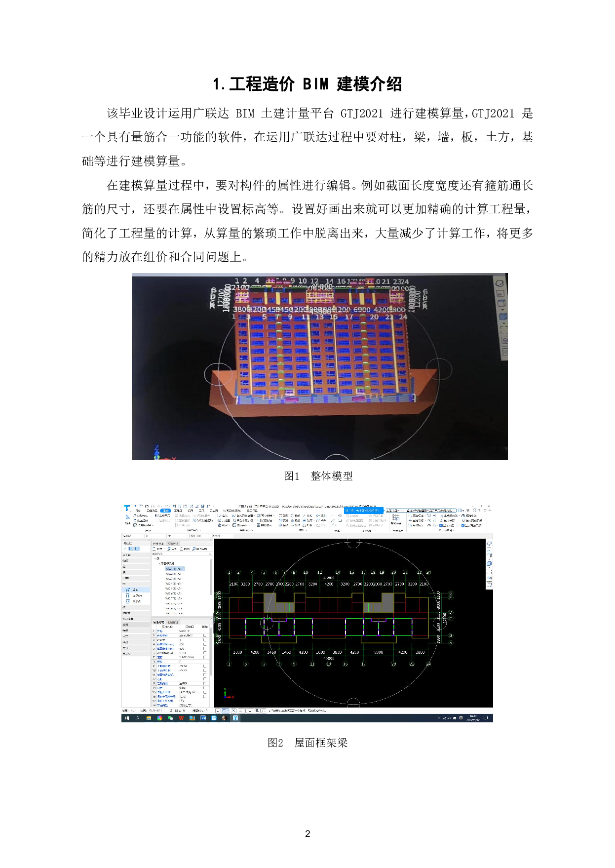The width and height of the screenshot is (615, 868).
Task: Tick topmost checkbox in property list's last column
Action: [x=205, y=636]
